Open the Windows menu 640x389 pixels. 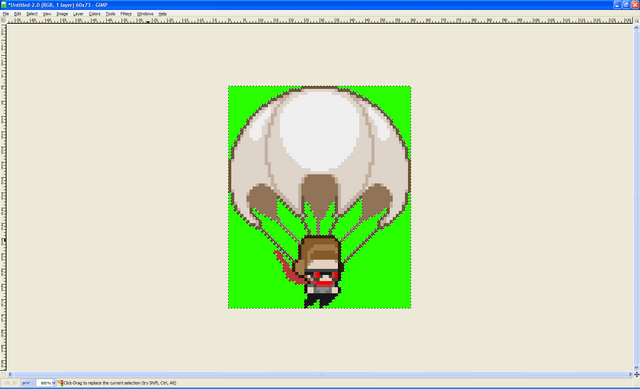[145, 14]
